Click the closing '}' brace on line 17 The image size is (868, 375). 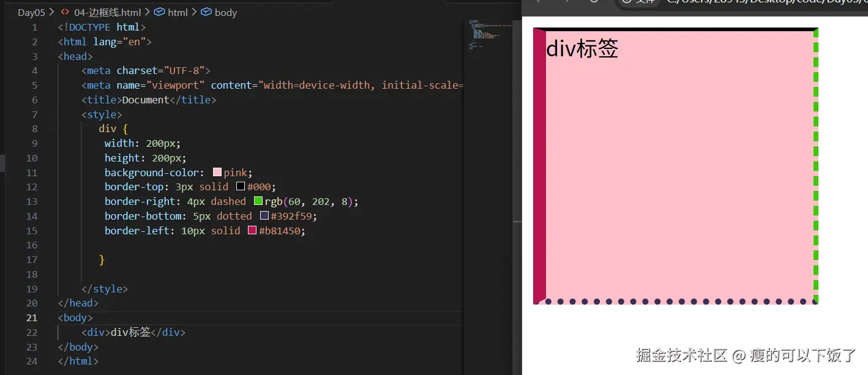pos(102,260)
